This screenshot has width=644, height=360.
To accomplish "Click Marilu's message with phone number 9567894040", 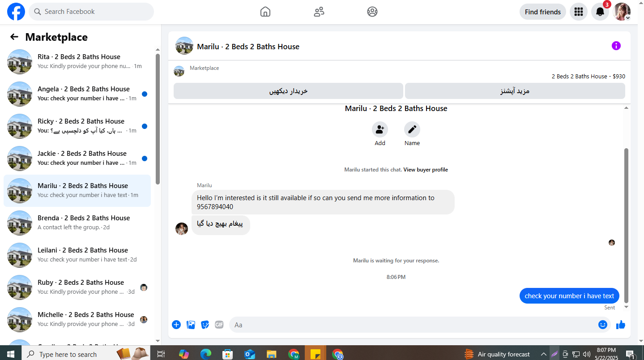I will tap(323, 202).
